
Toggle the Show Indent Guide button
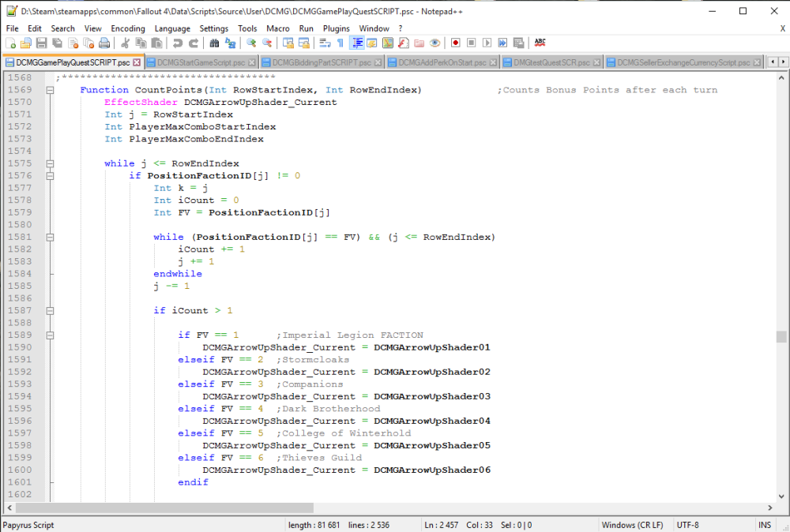(x=357, y=43)
